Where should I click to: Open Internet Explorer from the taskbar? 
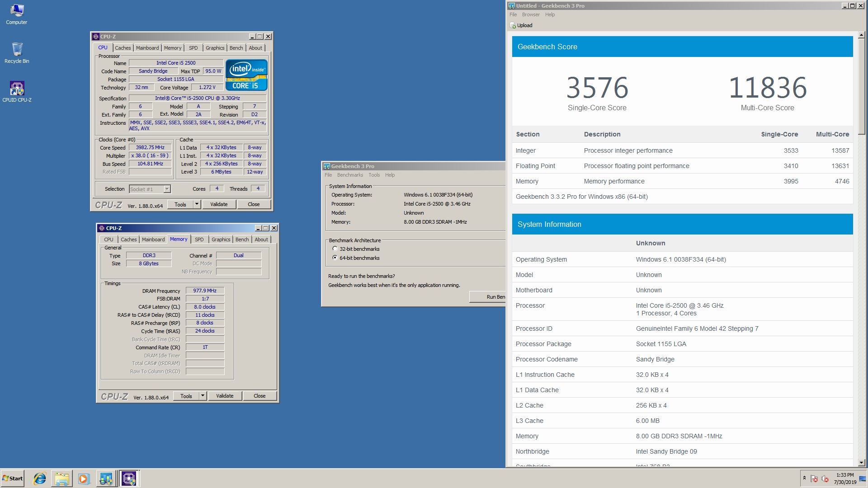pyautogui.click(x=40, y=479)
